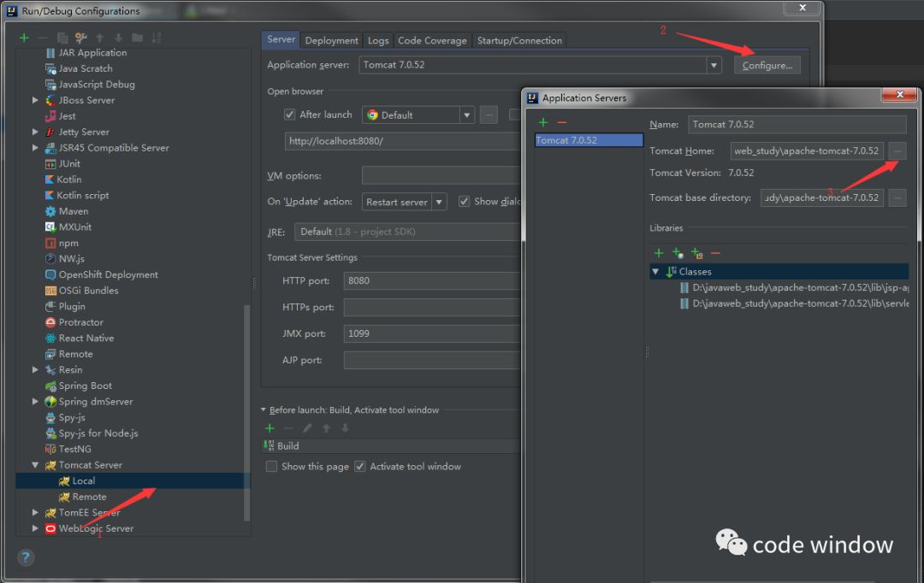924x583 pixels.
Task: Open the edit defaults wrench icon
Action: tap(80, 38)
